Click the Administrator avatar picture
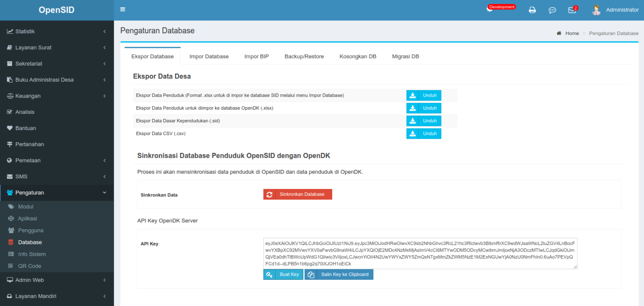Viewport: 644px width, 306px height. [596, 10]
